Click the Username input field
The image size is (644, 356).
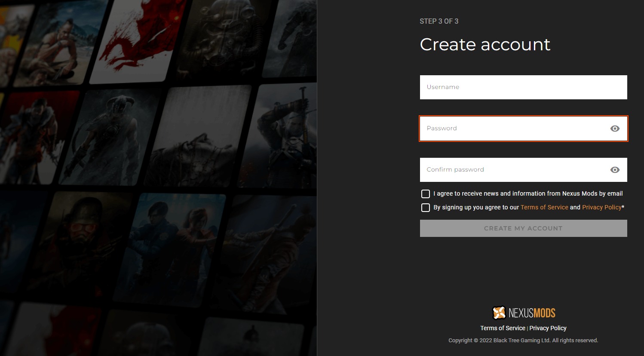pyautogui.click(x=523, y=87)
